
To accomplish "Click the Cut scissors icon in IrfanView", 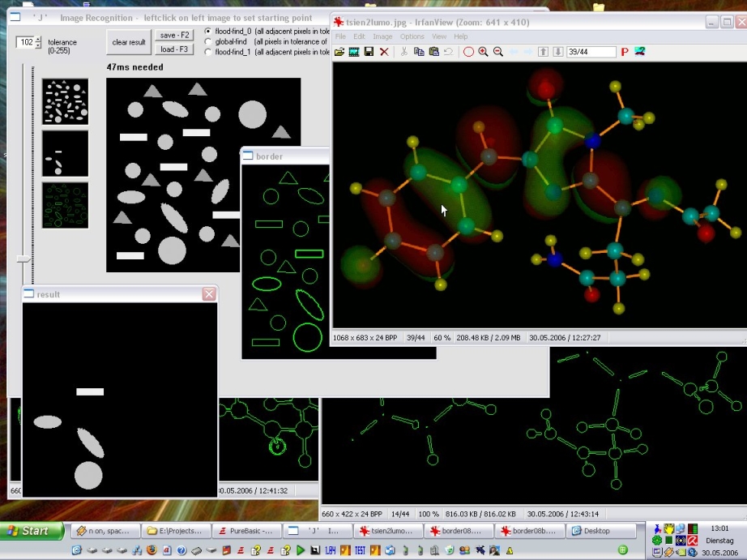I will pyautogui.click(x=404, y=52).
